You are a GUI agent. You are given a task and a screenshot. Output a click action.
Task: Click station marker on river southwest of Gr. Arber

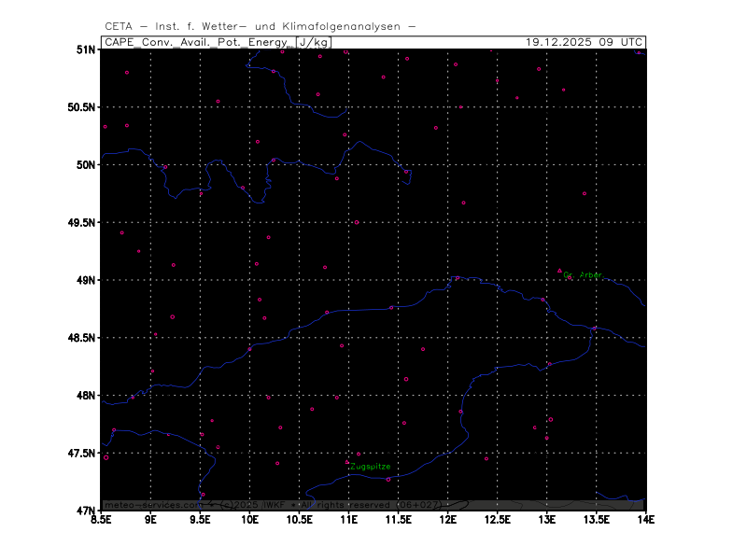pos(543,300)
